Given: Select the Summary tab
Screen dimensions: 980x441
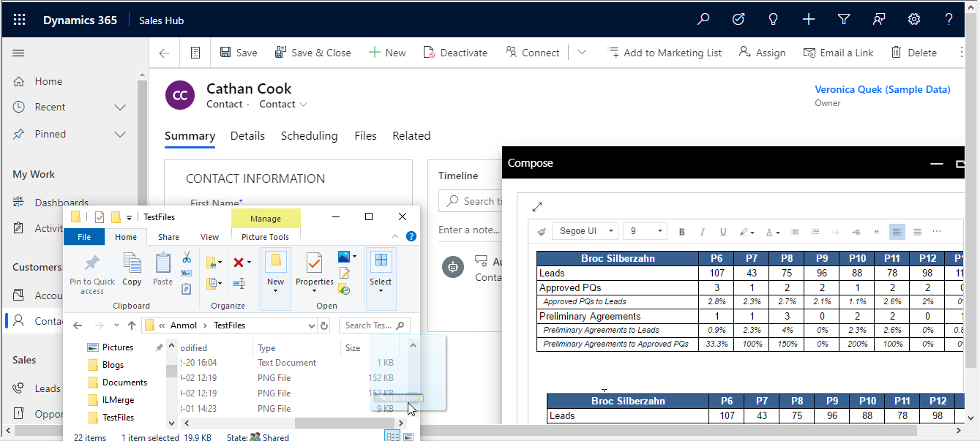Looking at the screenshot, I should 190,136.
